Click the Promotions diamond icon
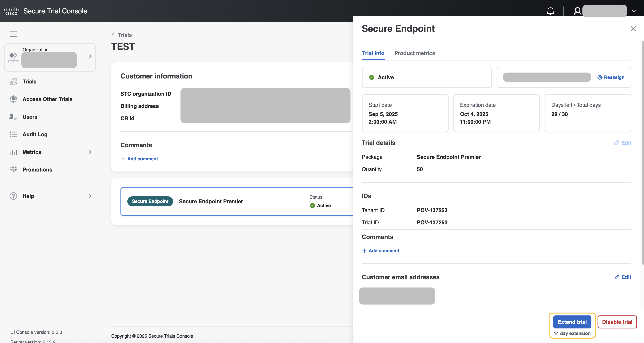 tap(14, 170)
